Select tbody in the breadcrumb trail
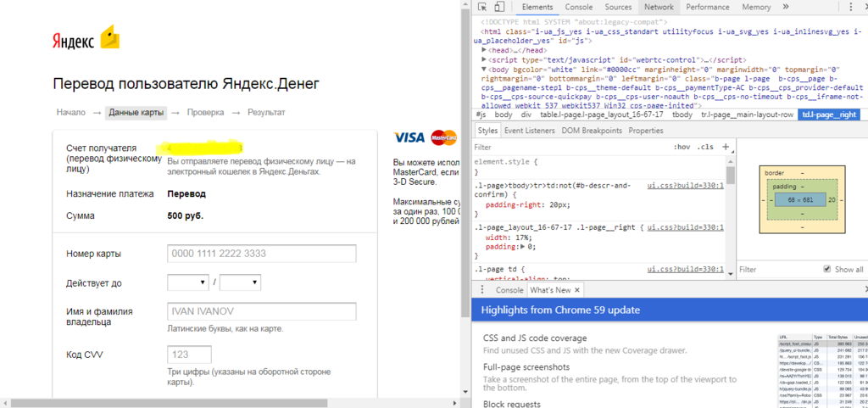This screenshot has height=408, width=868. 682,115
